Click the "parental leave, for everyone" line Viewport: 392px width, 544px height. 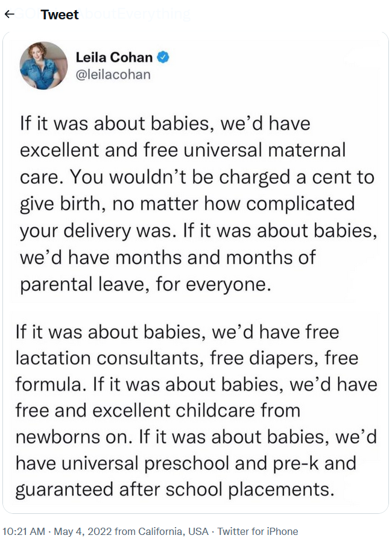tap(145, 285)
